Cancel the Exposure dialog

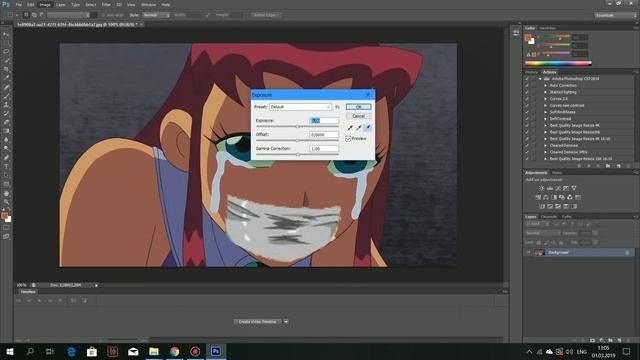(x=358, y=116)
